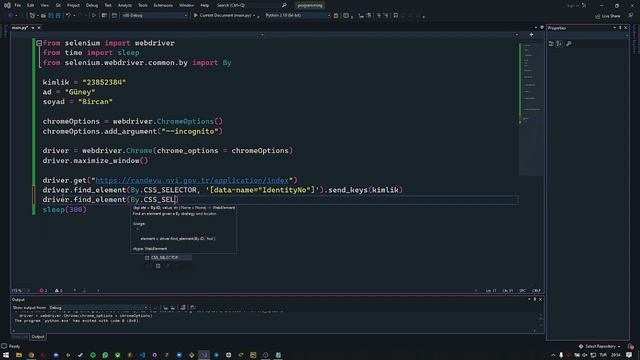The height and width of the screenshot is (360, 640).
Task: Open the editor tab list dropdown arrow
Action: (536, 28)
